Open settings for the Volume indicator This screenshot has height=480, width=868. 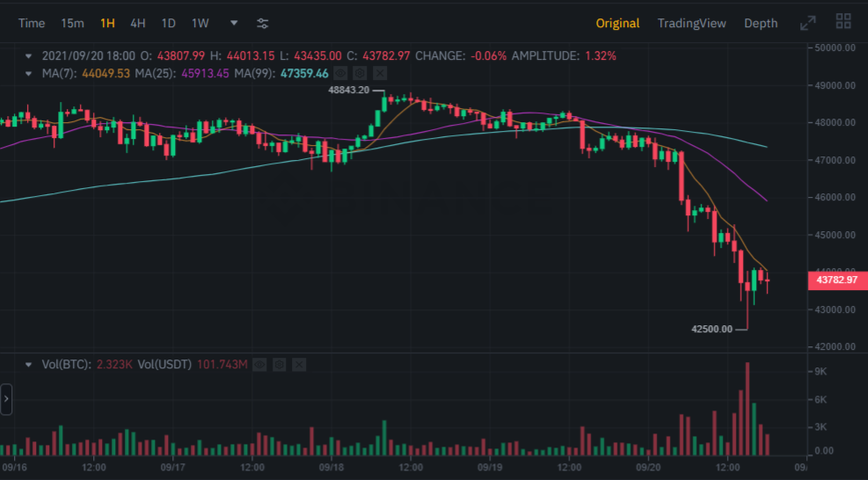[279, 363]
